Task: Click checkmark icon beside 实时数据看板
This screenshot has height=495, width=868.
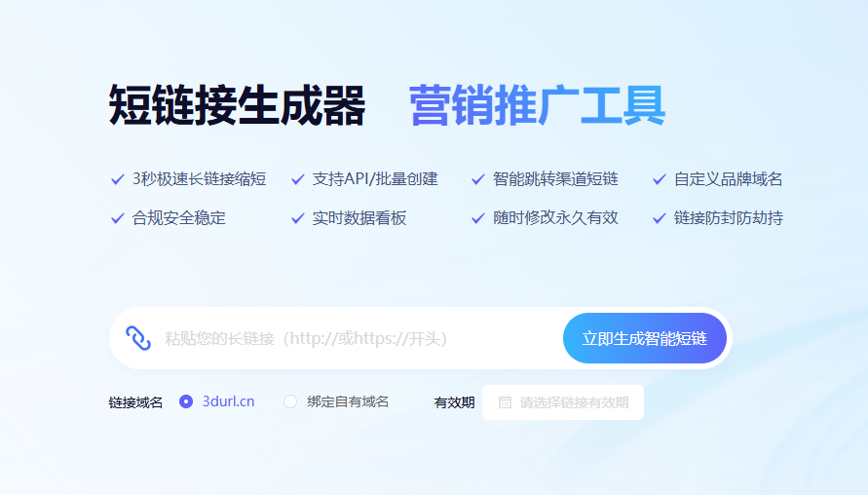Action: [298, 218]
